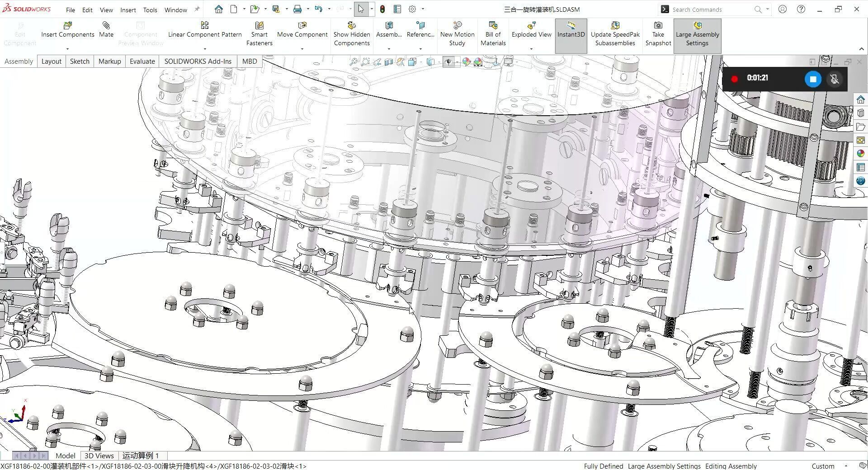The width and height of the screenshot is (868, 470).
Task: Create a new document with the New icon
Action: pos(234,9)
